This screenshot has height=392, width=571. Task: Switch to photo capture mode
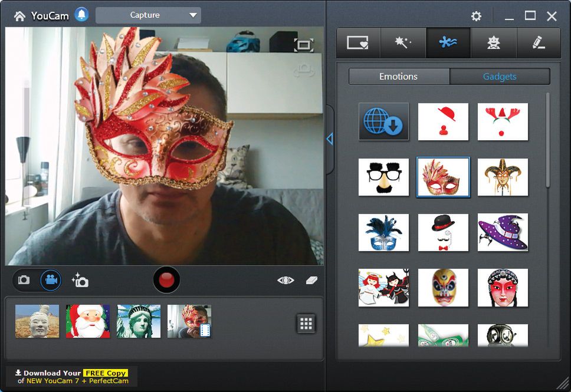click(x=24, y=279)
